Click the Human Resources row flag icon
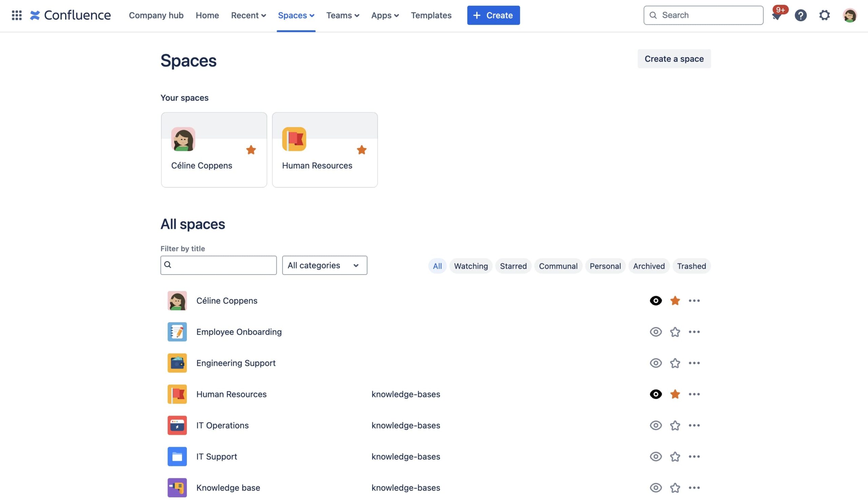The width and height of the screenshot is (868, 503). pos(177,394)
